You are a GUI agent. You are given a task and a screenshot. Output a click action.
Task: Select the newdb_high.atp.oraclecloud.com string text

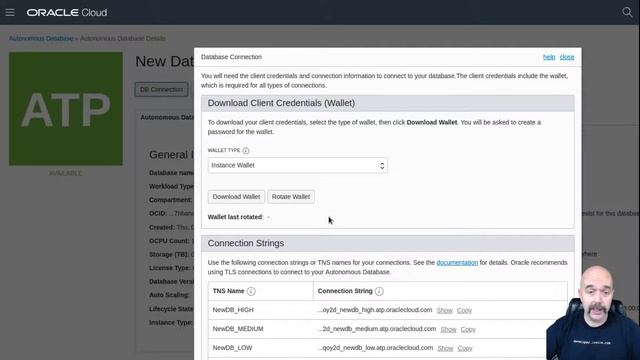pos(375,310)
